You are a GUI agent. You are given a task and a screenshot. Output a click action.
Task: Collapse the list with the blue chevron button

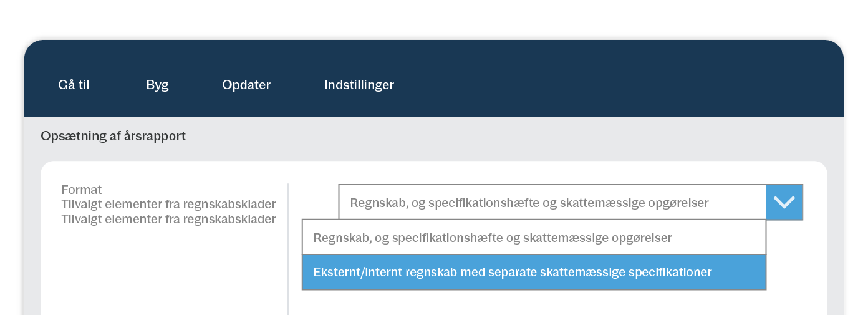(784, 202)
